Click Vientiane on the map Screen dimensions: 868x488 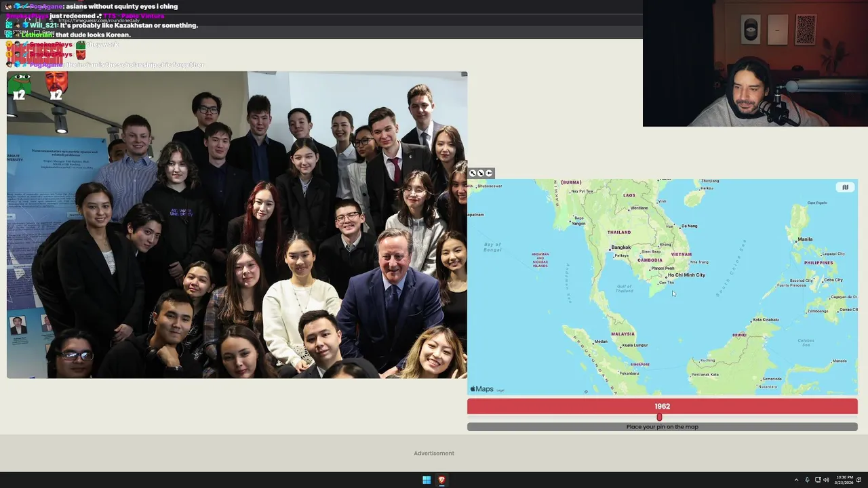[x=638, y=208]
